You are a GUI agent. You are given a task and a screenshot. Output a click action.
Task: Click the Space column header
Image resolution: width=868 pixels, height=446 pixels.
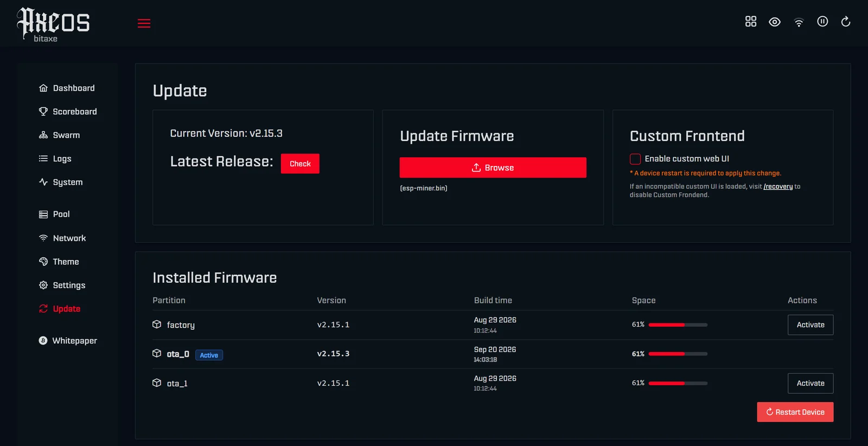point(643,301)
